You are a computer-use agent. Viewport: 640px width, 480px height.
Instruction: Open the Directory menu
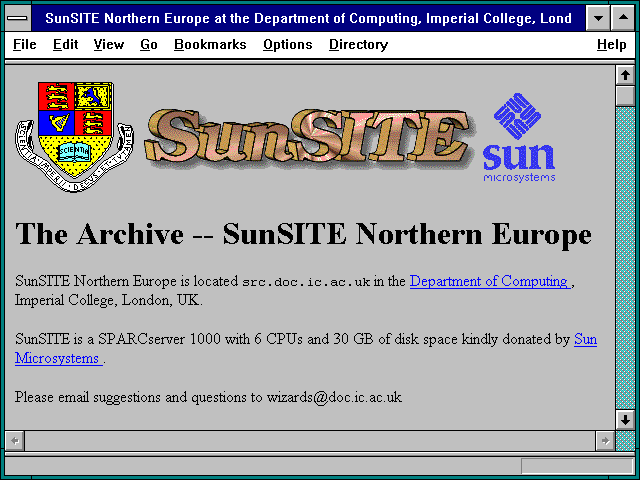pyautogui.click(x=358, y=44)
